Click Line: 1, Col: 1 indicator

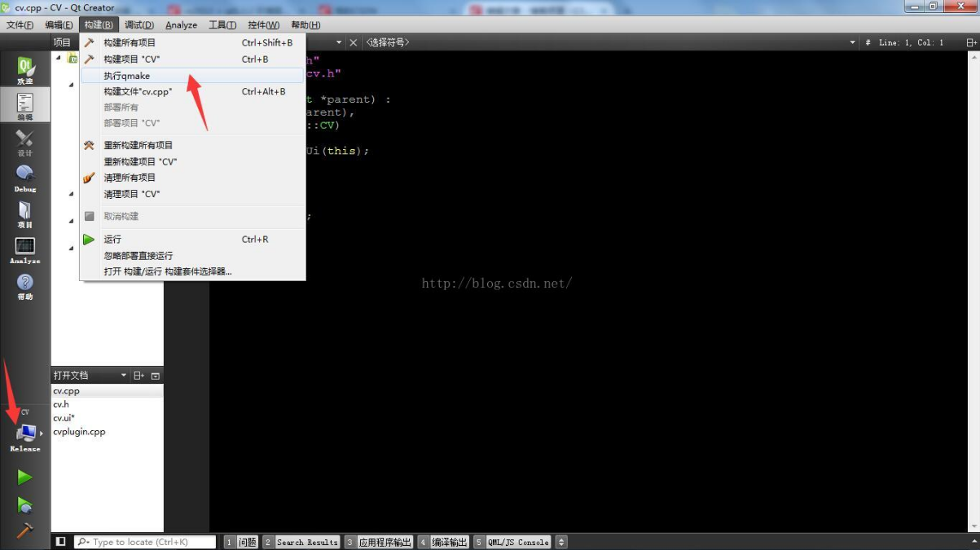coord(911,42)
